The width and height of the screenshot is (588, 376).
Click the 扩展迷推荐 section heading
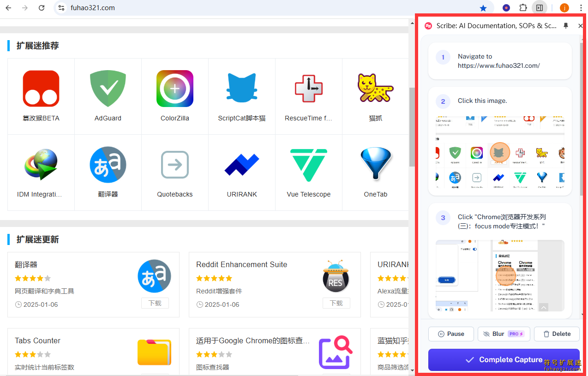[x=37, y=46]
